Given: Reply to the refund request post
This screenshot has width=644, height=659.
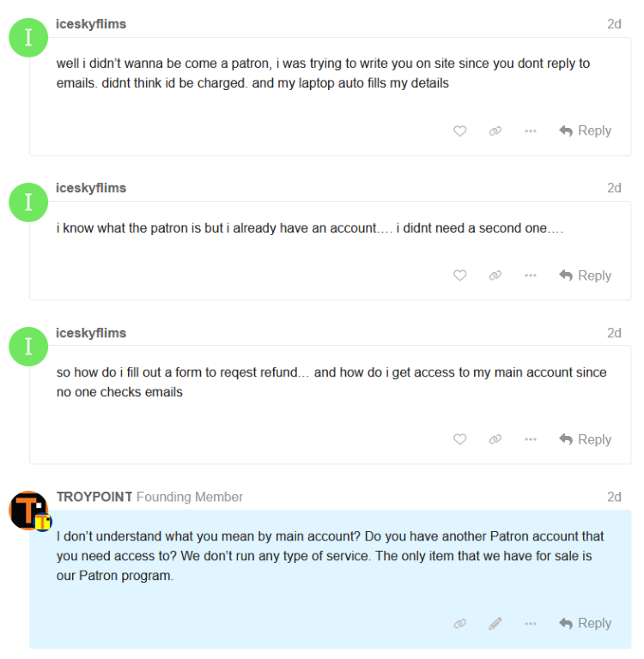Looking at the screenshot, I should coord(585,439).
